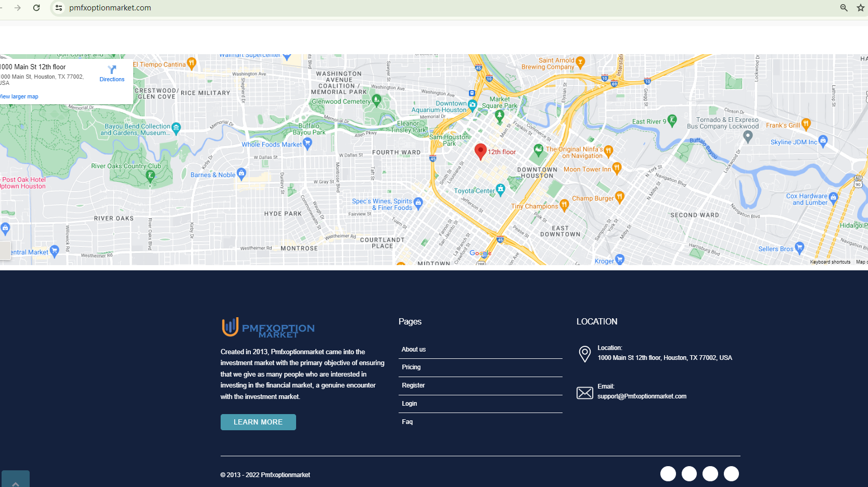
Task: Open the View larger map link
Action: point(19,96)
